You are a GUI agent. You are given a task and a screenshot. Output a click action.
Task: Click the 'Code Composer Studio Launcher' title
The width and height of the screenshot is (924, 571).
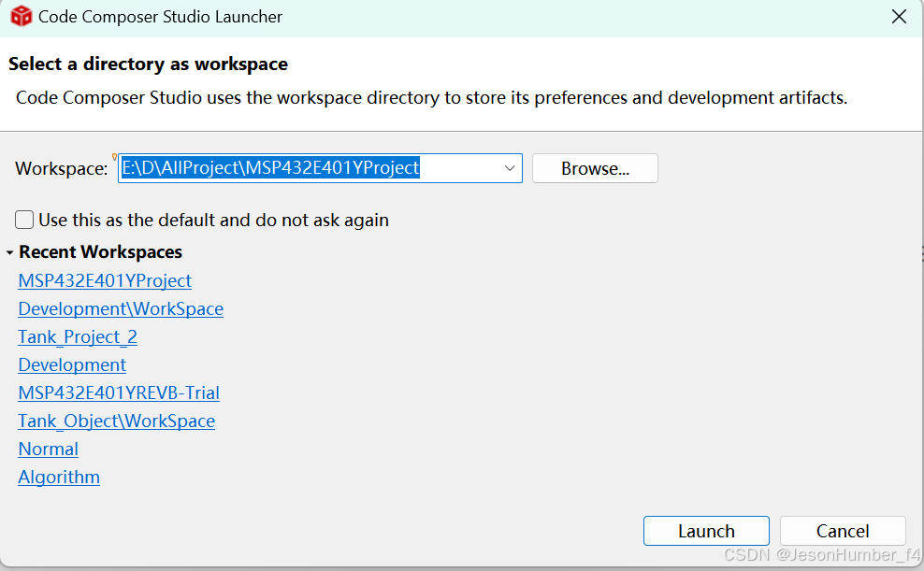(160, 17)
